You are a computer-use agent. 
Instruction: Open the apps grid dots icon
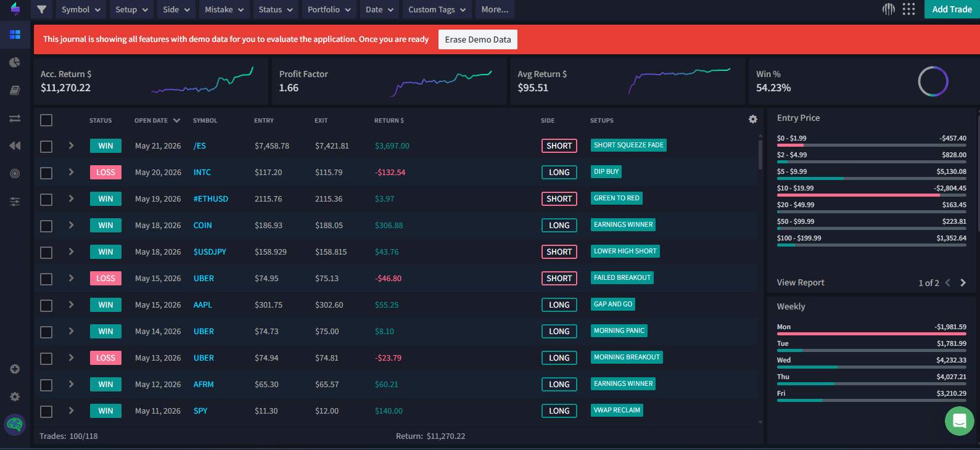click(908, 9)
